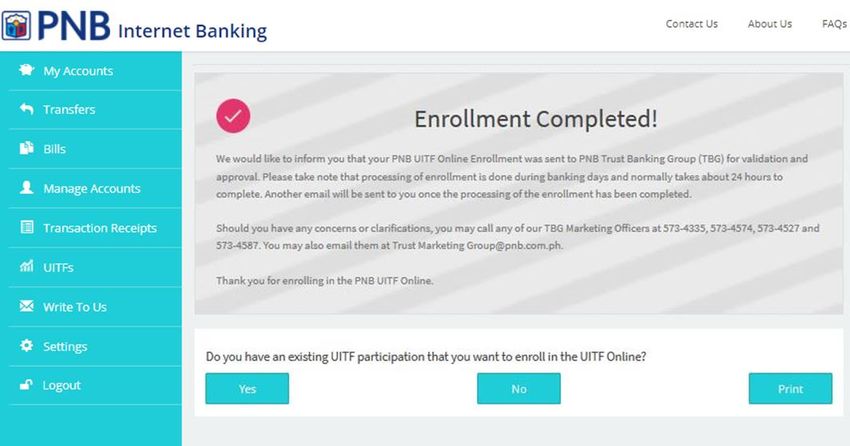850x446 pixels.
Task: Click the PNB logo emblem
Action: pos(16,25)
